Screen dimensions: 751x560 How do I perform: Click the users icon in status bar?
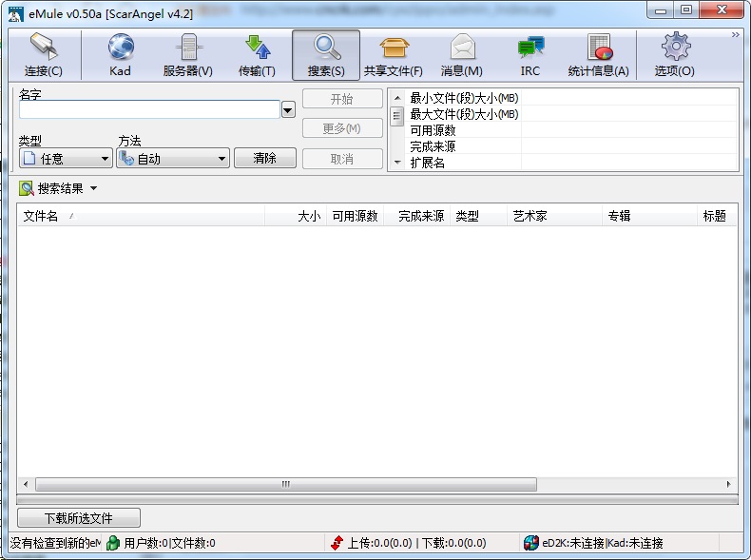point(113,543)
